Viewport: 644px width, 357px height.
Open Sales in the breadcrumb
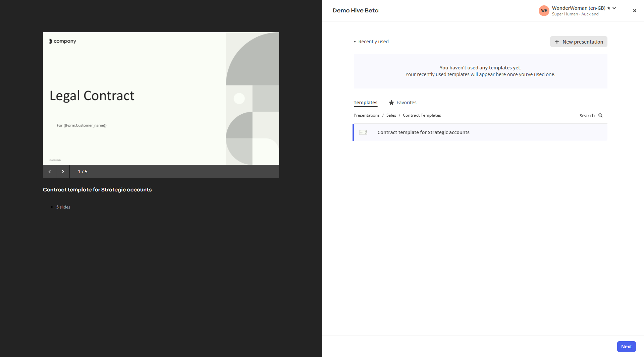tap(391, 115)
